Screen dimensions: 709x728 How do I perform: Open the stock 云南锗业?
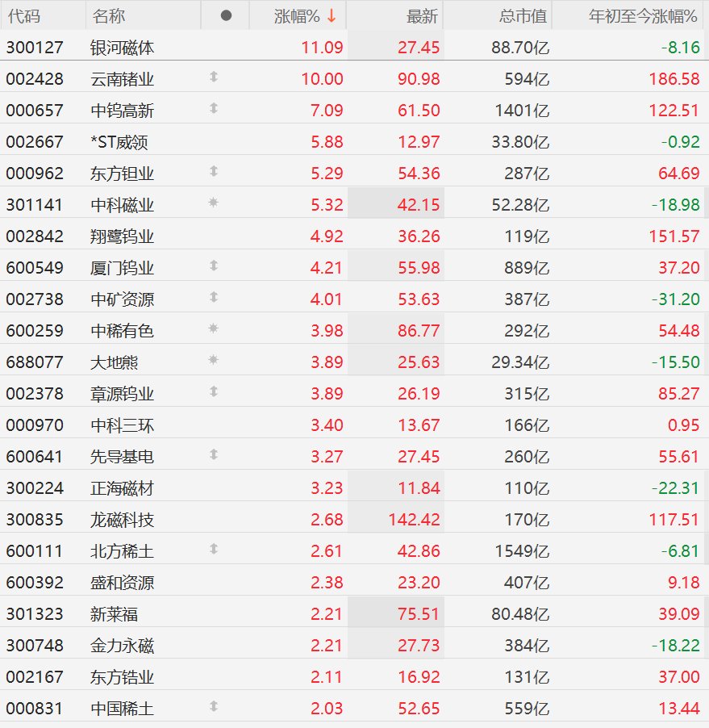122,79
